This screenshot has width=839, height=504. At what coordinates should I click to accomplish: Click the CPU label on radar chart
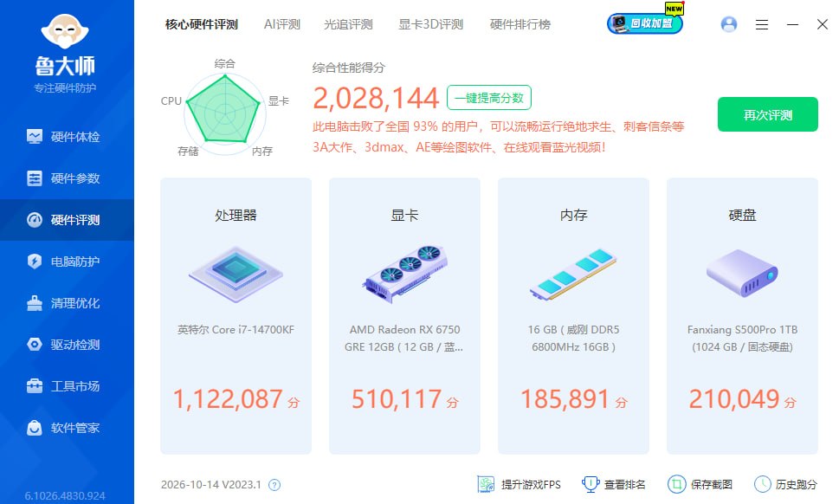pyautogui.click(x=171, y=101)
